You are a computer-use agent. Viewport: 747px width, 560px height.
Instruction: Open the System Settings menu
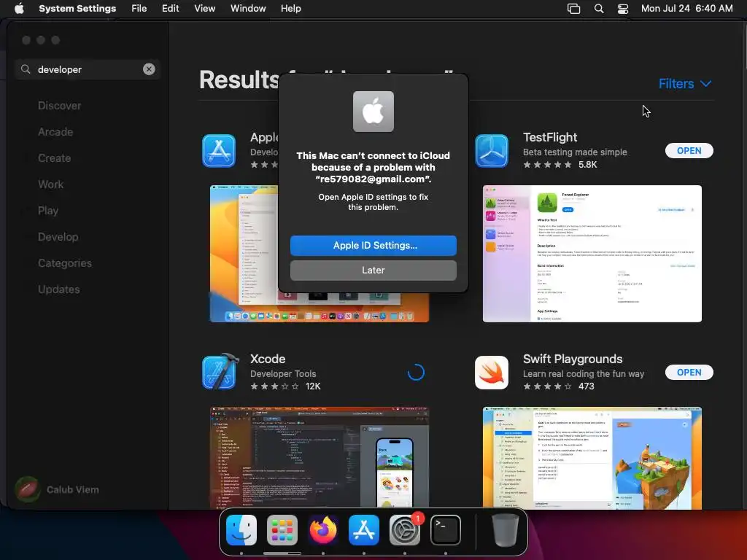coord(77,9)
